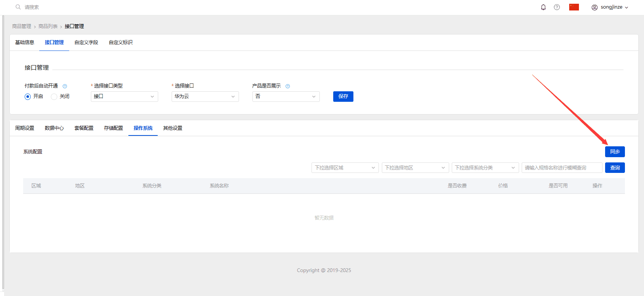Screen dimensions: 644x296
Task: Click help icon beside 产品是否展示
Action: [288, 86]
